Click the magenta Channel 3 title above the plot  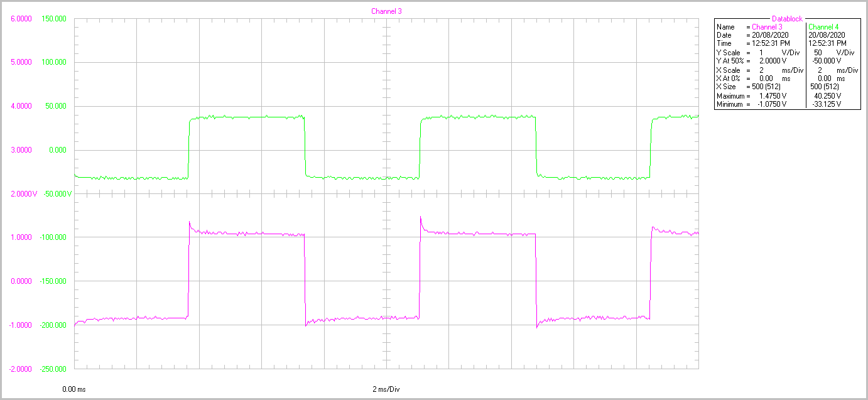pos(386,11)
